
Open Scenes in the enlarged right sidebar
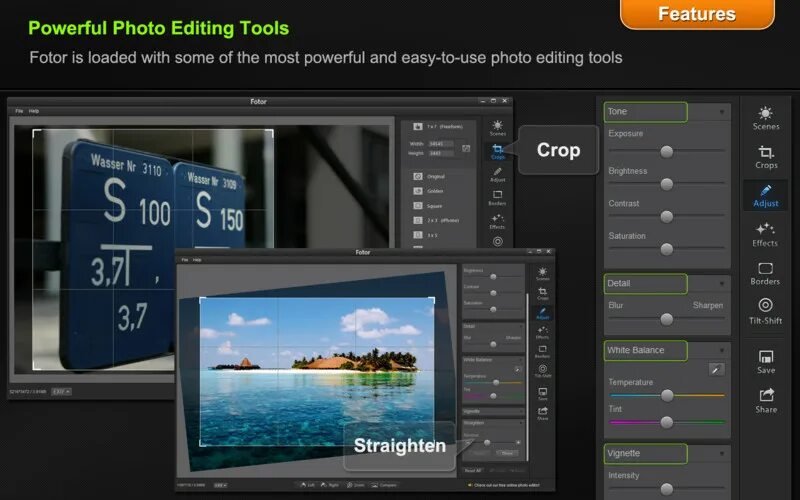[765, 118]
